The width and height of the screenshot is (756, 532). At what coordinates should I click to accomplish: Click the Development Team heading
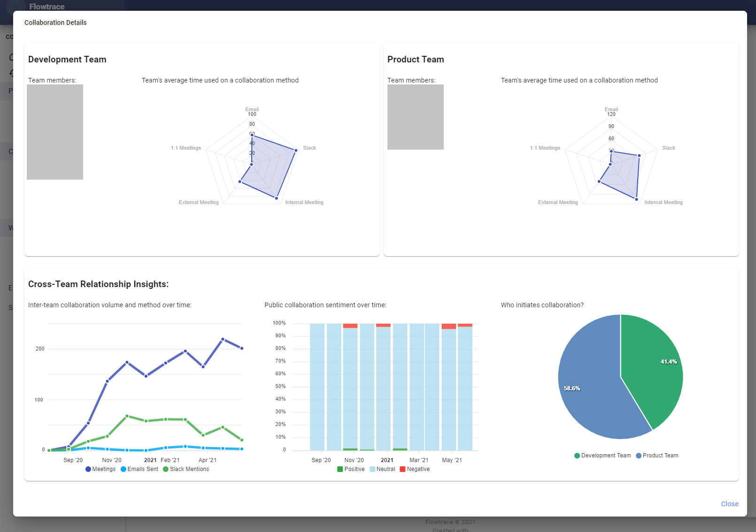pyautogui.click(x=67, y=60)
